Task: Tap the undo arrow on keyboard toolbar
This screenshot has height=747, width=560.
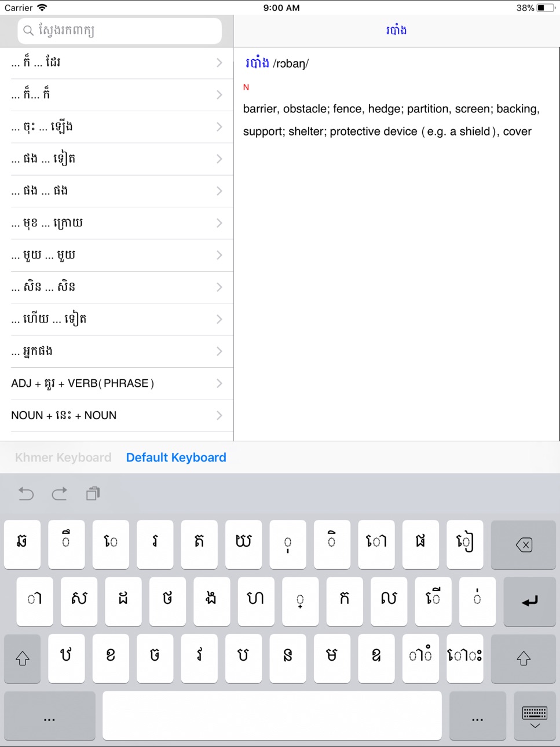Action: point(26,494)
